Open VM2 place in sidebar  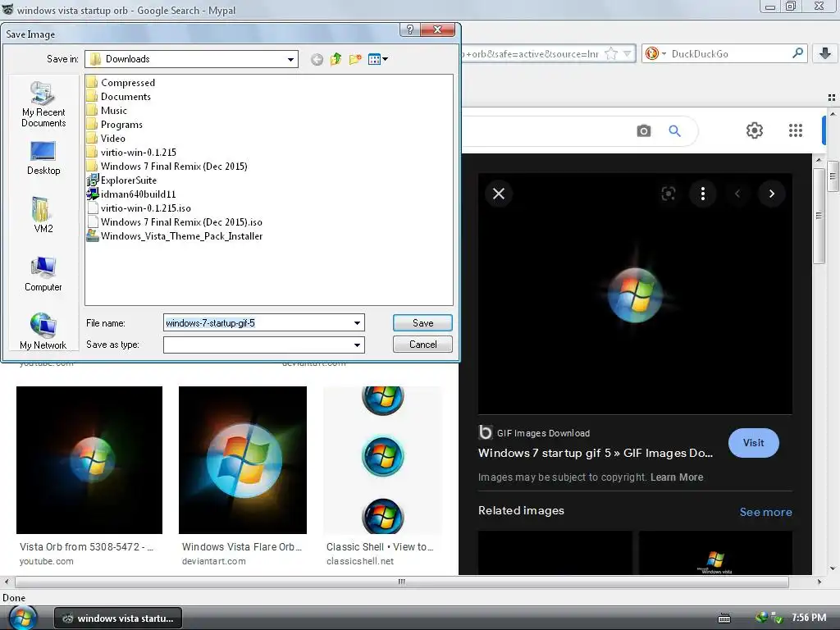pyautogui.click(x=43, y=216)
